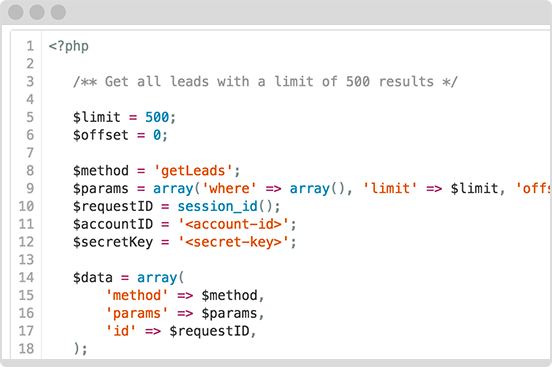552x368 pixels.
Task: Click line number 1 in the gutter
Action: point(30,46)
